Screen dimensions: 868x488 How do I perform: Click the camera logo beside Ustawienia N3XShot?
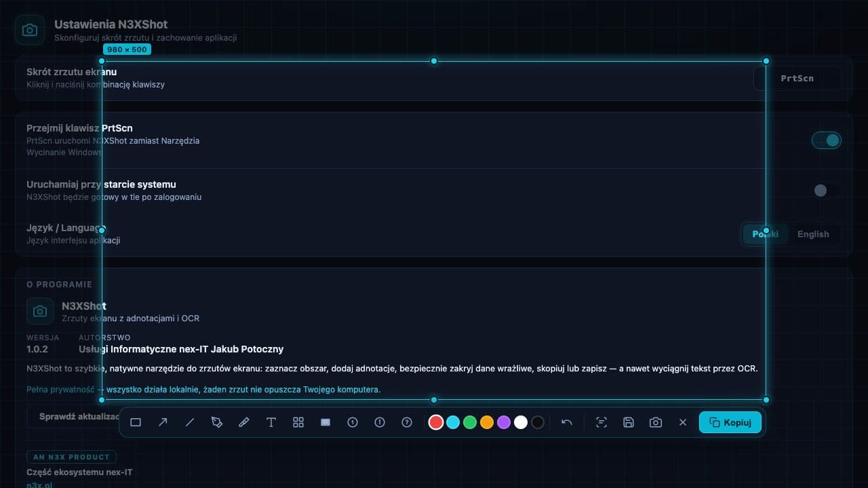tap(30, 30)
